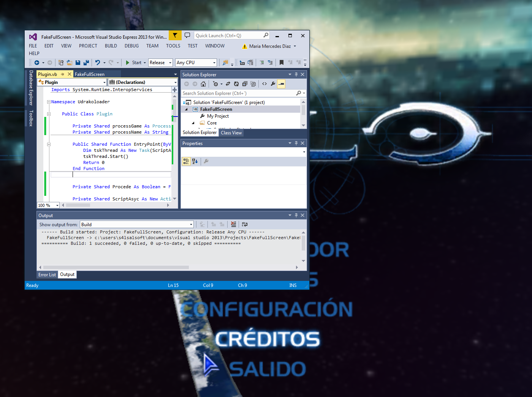532x397 pixels.
Task: Open the Toolbox side tab
Action: [x=31, y=118]
